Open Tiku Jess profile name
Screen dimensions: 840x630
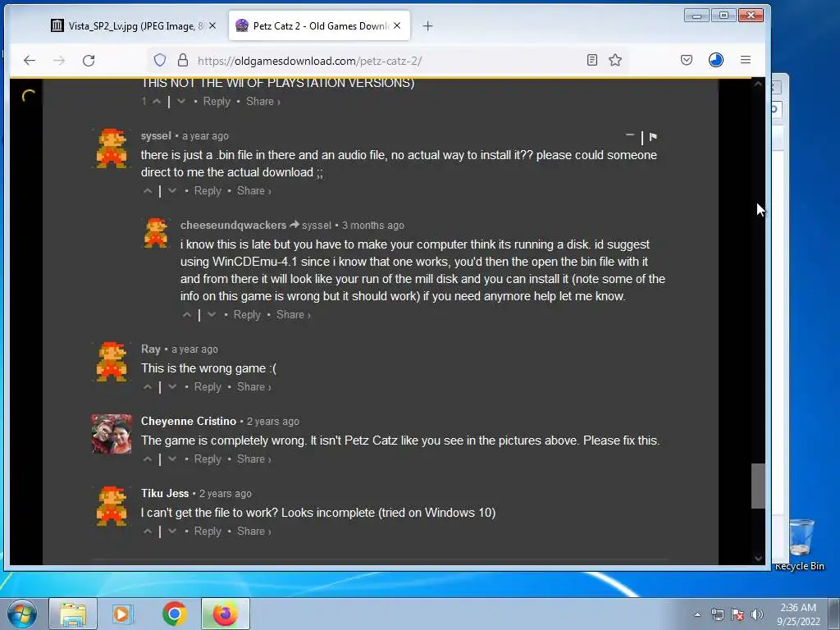(x=165, y=493)
